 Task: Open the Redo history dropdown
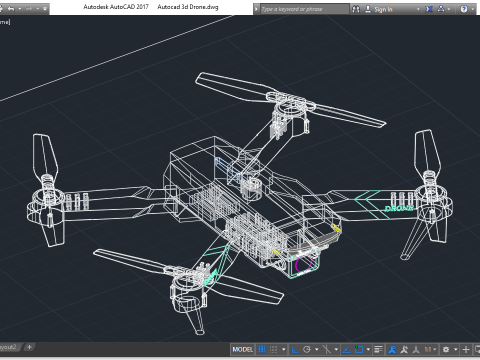click(x=38, y=9)
